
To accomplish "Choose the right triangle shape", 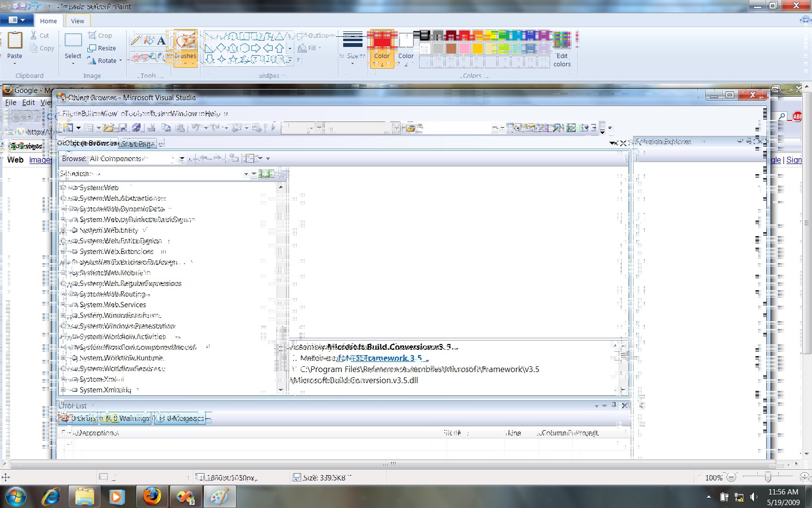I will click(x=209, y=48).
